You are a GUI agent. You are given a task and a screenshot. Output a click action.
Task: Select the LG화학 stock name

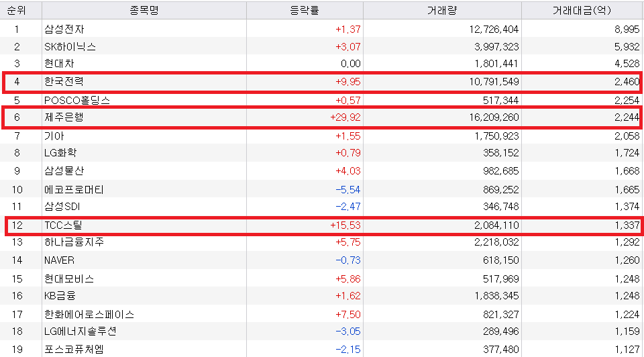click(60, 153)
